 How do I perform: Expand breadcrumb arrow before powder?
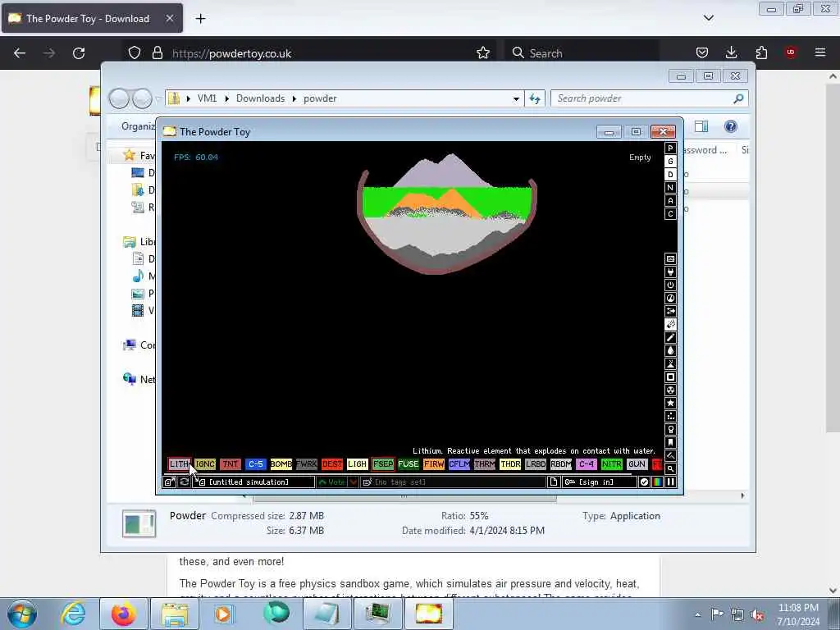(294, 98)
